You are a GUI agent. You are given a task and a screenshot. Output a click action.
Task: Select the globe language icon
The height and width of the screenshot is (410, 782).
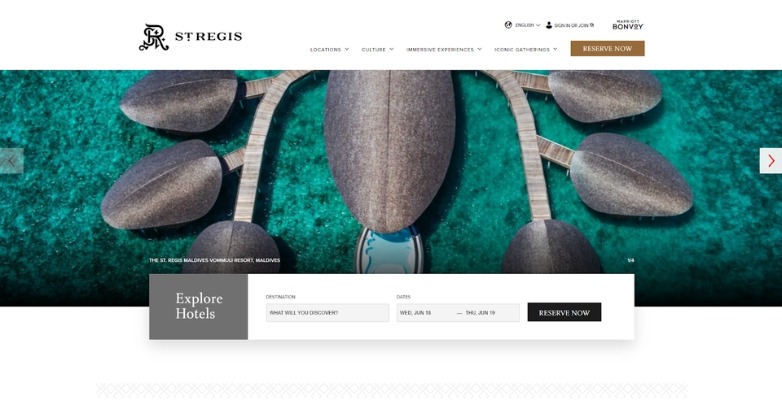coord(508,25)
